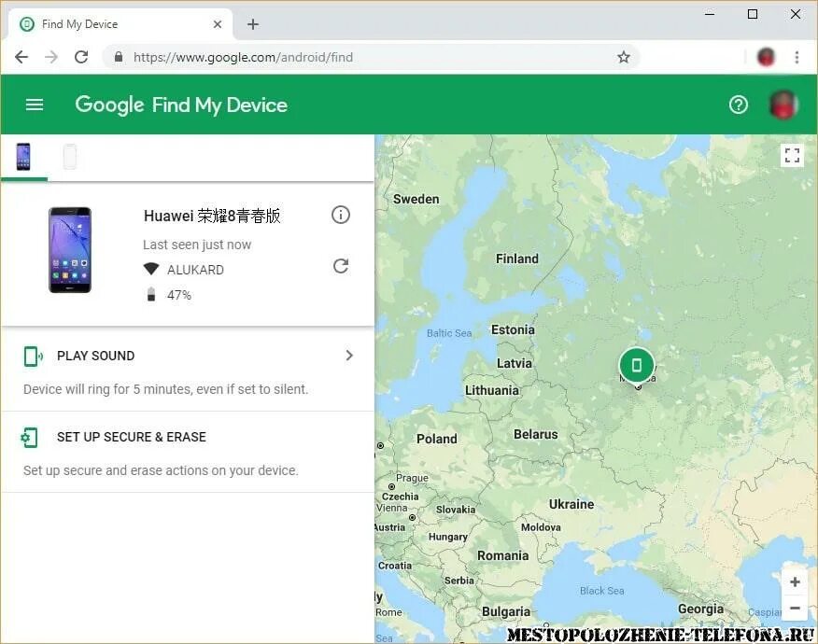The height and width of the screenshot is (644, 818).
Task: Click the 47% battery level
Action: tap(179, 295)
